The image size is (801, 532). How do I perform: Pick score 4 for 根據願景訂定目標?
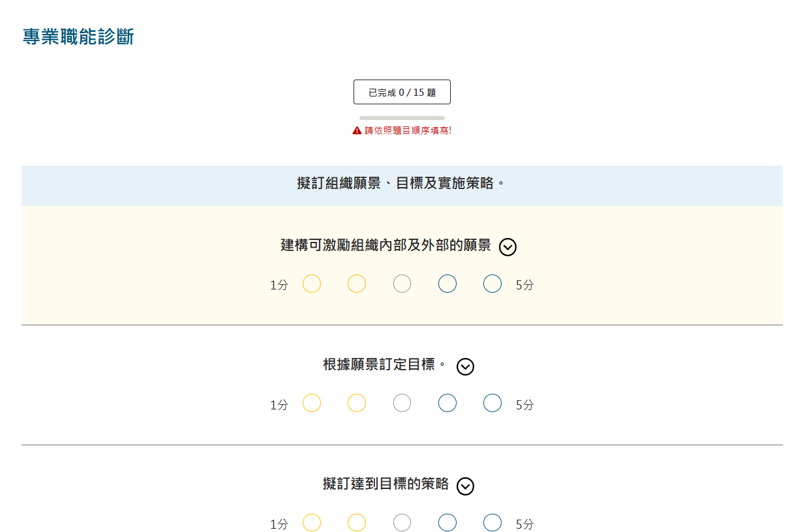coord(447,404)
